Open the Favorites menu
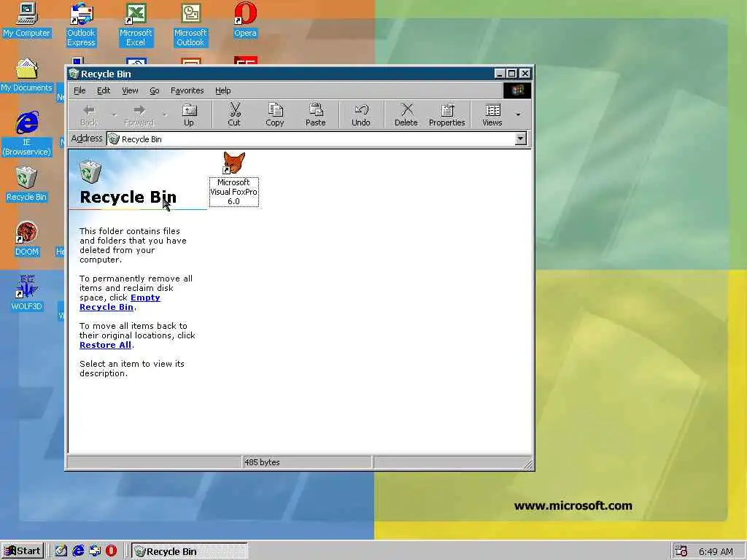The width and height of the screenshot is (747, 560). 187,90
